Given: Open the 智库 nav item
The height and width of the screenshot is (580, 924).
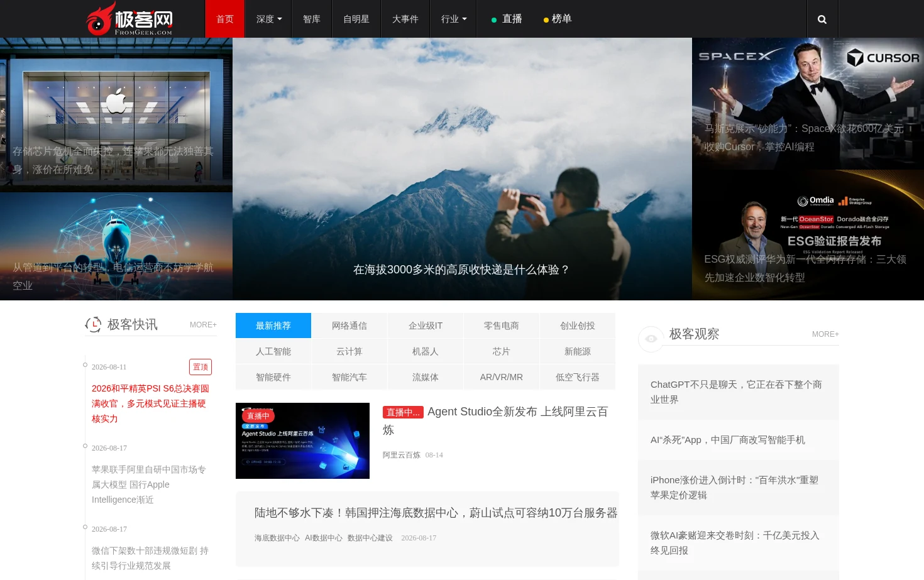Looking at the screenshot, I should point(312,19).
